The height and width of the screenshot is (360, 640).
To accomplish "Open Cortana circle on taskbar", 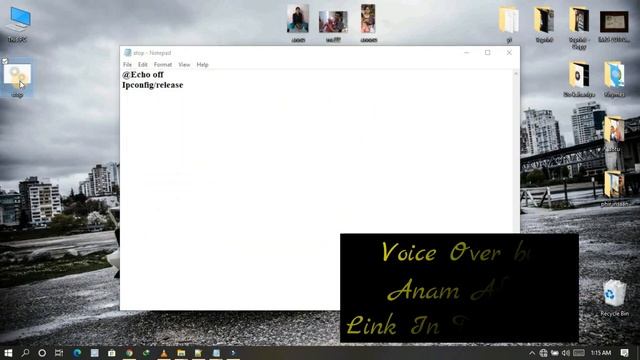I will pos(42,353).
